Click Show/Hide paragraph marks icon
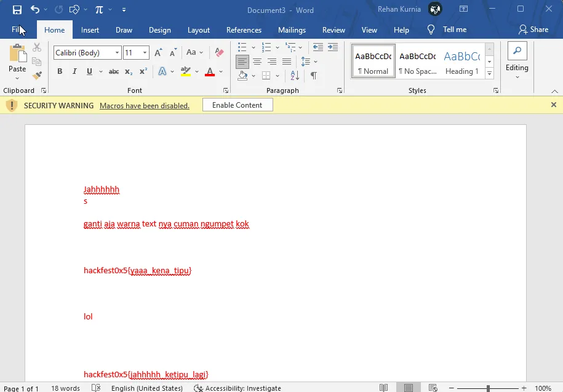This screenshot has width=563, height=392. [313, 76]
